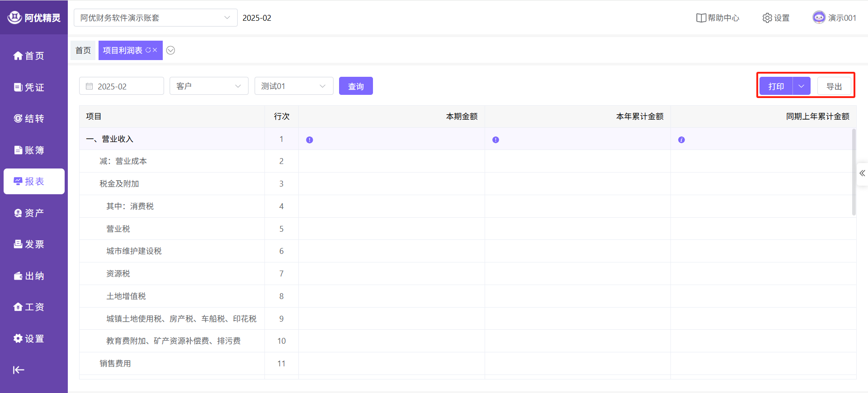The width and height of the screenshot is (868, 393).
Task: Switch to the 首页 tab
Action: 83,50
